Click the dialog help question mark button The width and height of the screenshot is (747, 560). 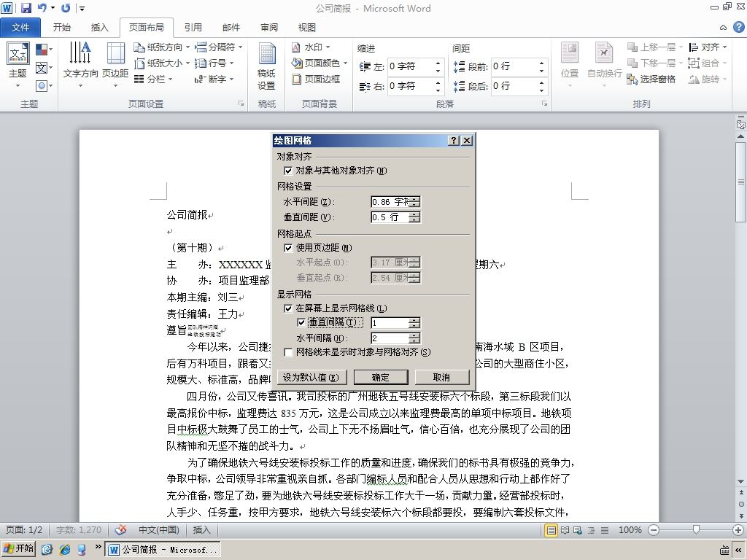click(x=454, y=141)
